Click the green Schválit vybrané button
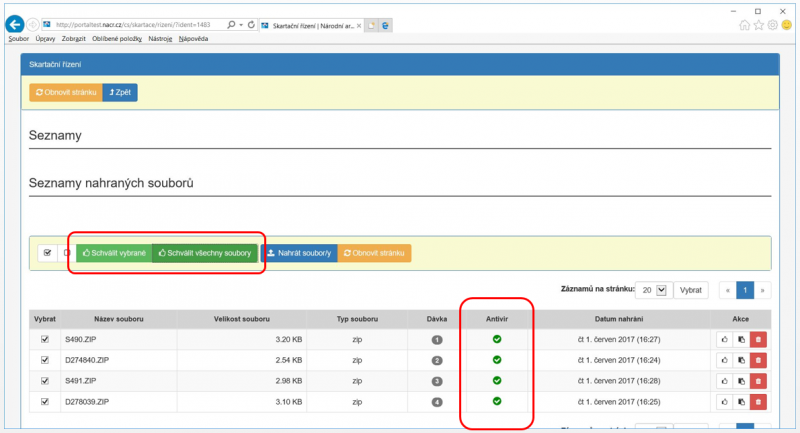This screenshot has height=433, width=800. (x=114, y=253)
